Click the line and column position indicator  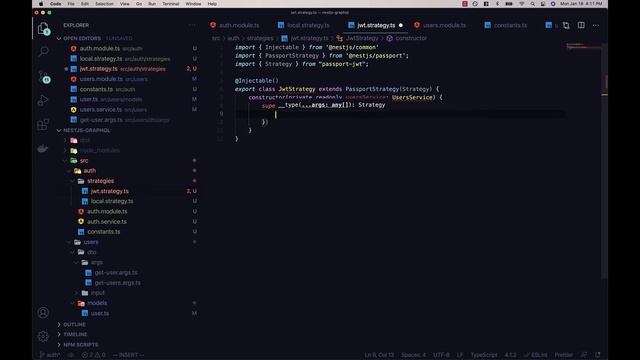(379, 355)
